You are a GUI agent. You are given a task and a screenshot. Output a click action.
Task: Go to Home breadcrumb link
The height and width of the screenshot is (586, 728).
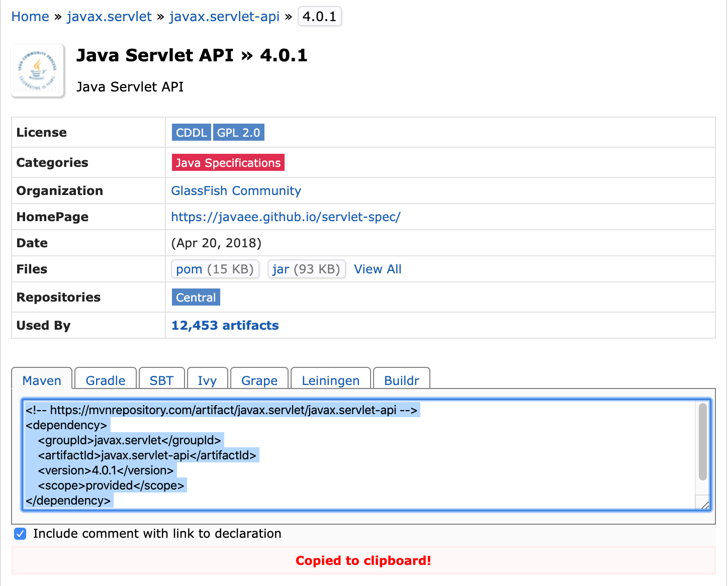(x=30, y=17)
